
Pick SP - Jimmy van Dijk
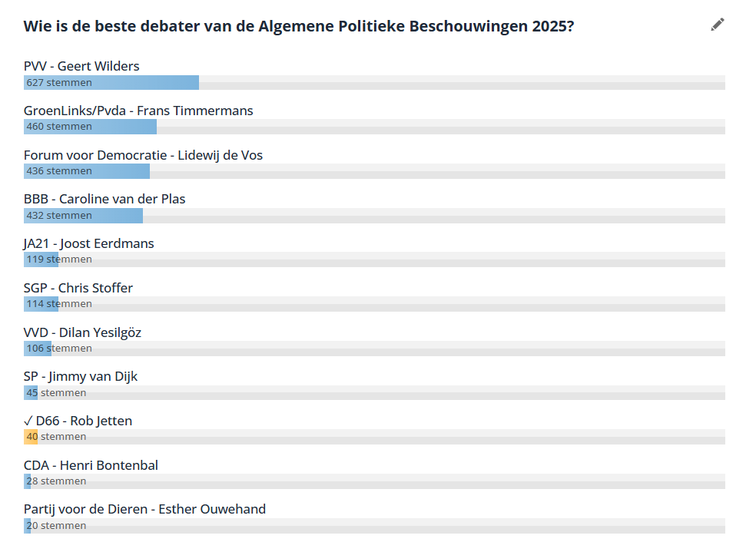81,376
